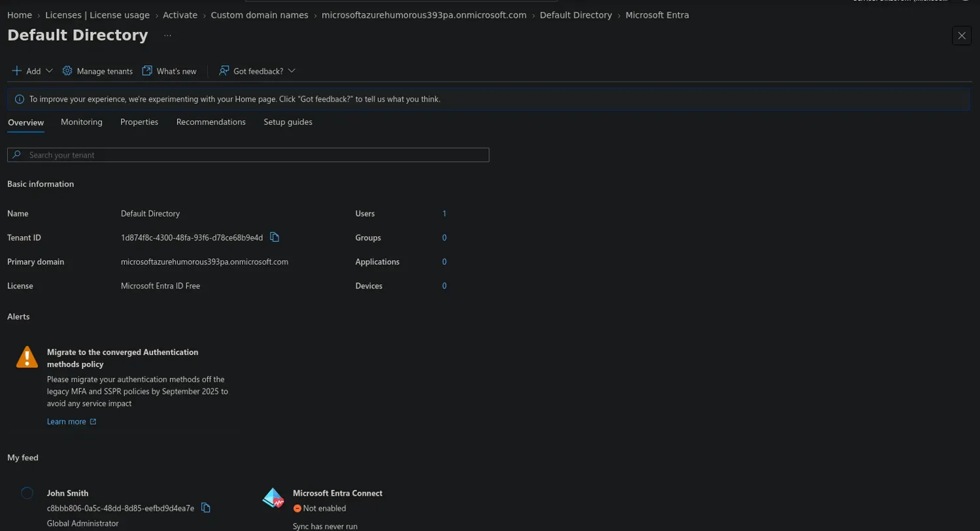Close the Default Directory blade
This screenshot has width=980, height=531.
(x=962, y=36)
